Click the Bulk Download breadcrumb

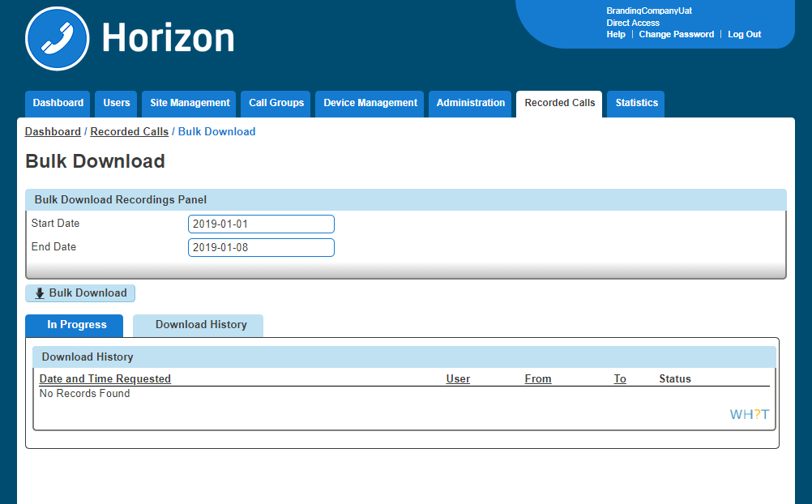click(216, 131)
